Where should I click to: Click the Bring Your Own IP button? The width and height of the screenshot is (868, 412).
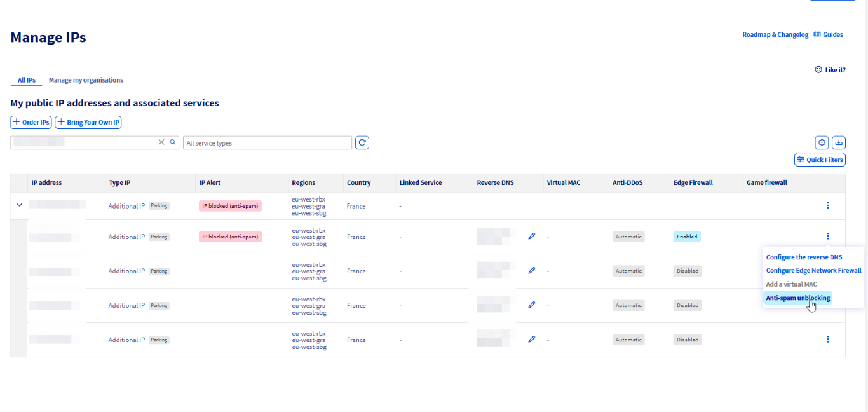(x=88, y=122)
